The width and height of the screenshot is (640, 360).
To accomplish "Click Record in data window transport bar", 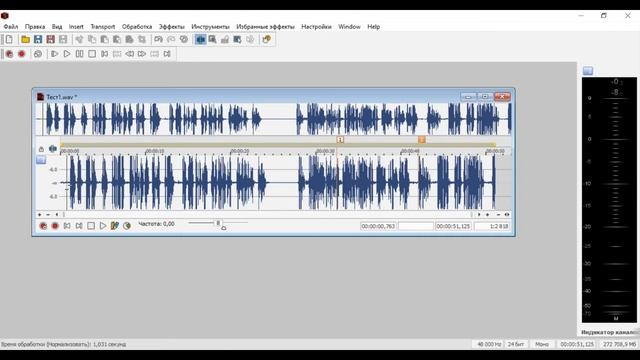I will [55, 226].
